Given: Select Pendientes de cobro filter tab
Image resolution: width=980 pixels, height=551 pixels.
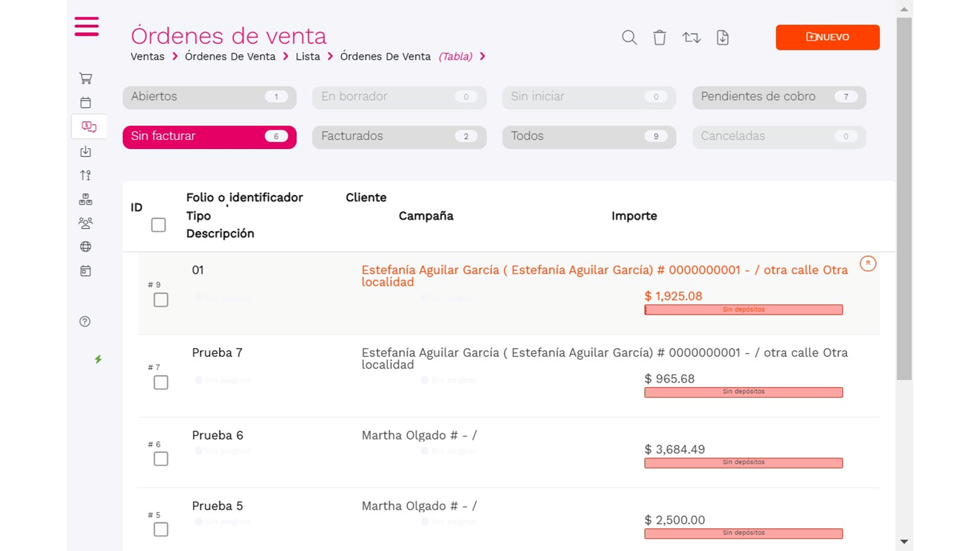Looking at the screenshot, I should click(779, 96).
